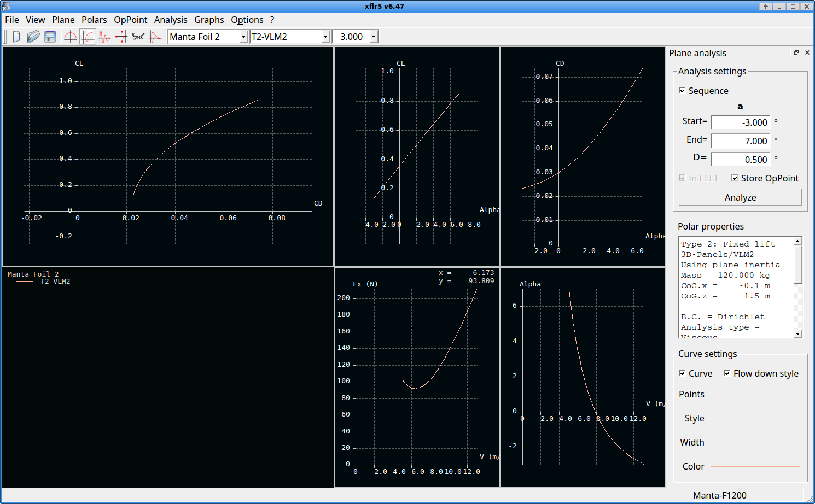Float the Plane analysis dock panel
The height and width of the screenshot is (504, 815).
(796, 52)
